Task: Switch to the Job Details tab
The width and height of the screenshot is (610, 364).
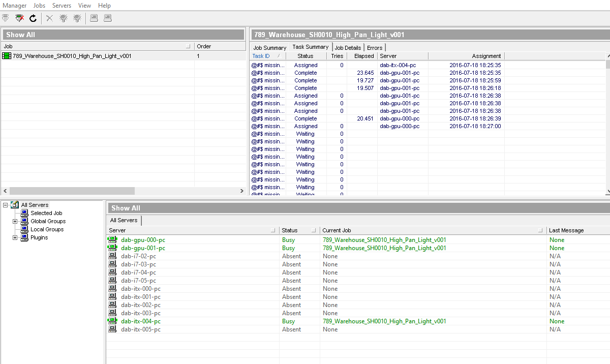Action: click(348, 48)
